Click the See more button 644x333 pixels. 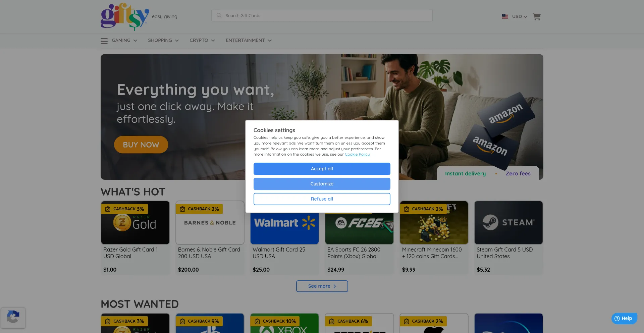pyautogui.click(x=322, y=286)
